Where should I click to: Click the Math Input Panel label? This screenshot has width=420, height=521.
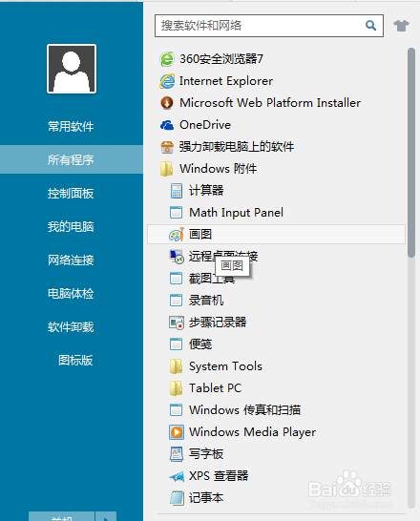point(237,213)
